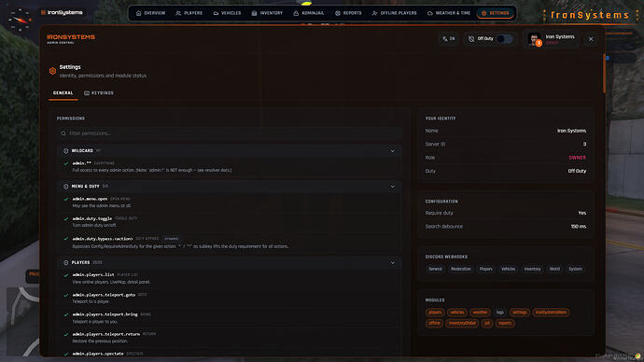Click the players module chip

pyautogui.click(x=435, y=313)
